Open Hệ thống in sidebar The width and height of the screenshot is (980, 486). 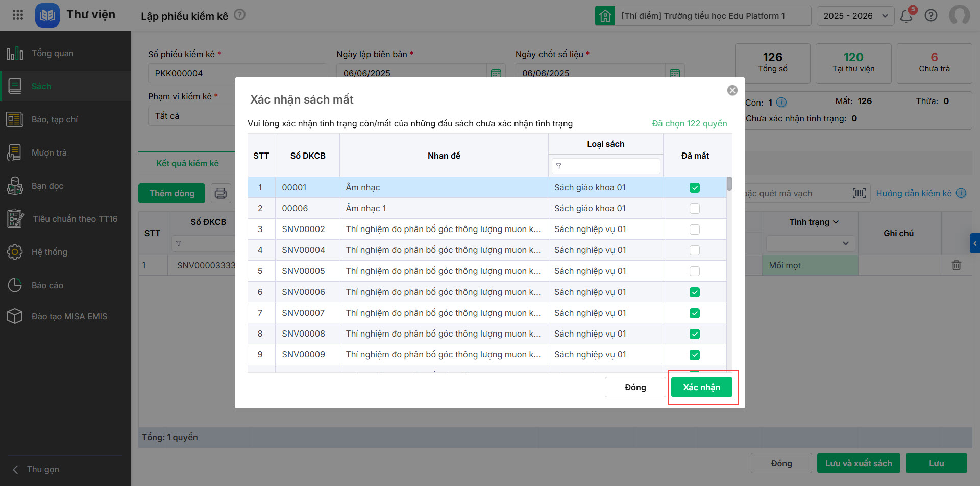tap(65, 252)
